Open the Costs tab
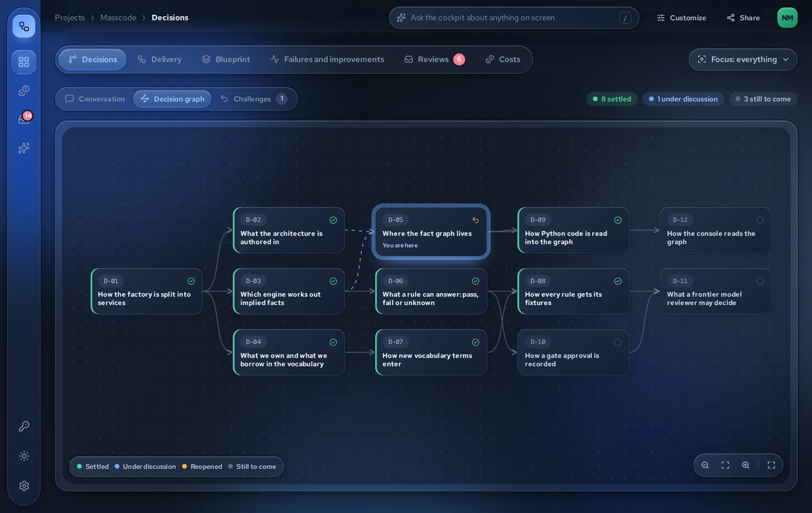The height and width of the screenshot is (513, 812). (x=503, y=60)
